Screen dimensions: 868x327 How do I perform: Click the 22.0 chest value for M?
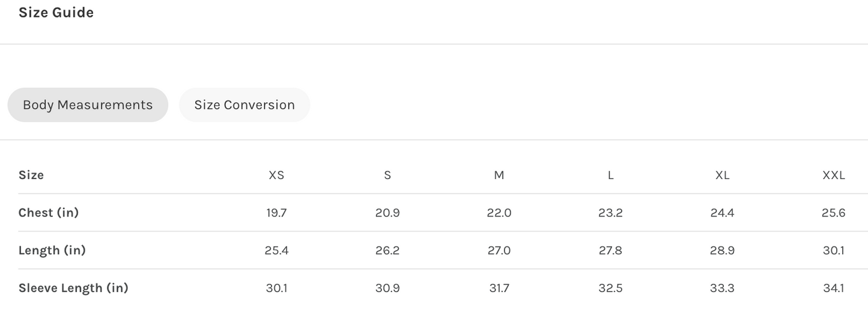[x=499, y=213]
